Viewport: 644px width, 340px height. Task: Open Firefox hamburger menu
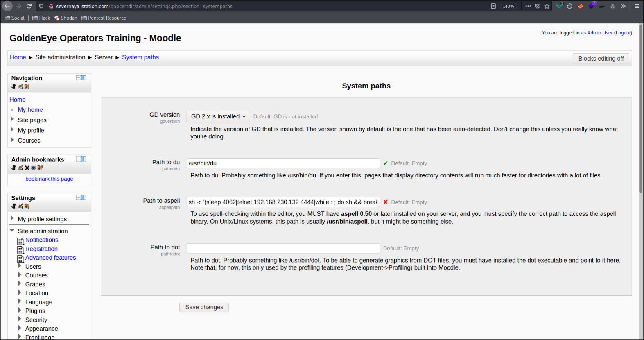637,6
